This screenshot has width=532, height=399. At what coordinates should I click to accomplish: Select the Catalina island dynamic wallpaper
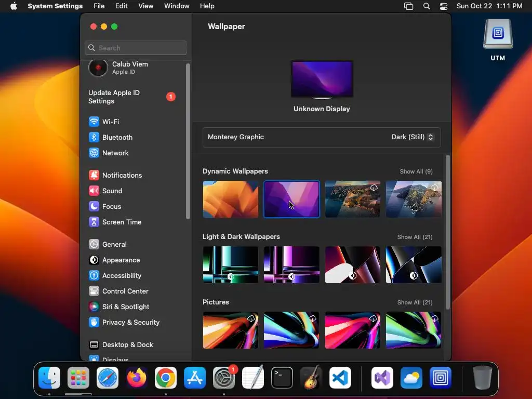414,199
